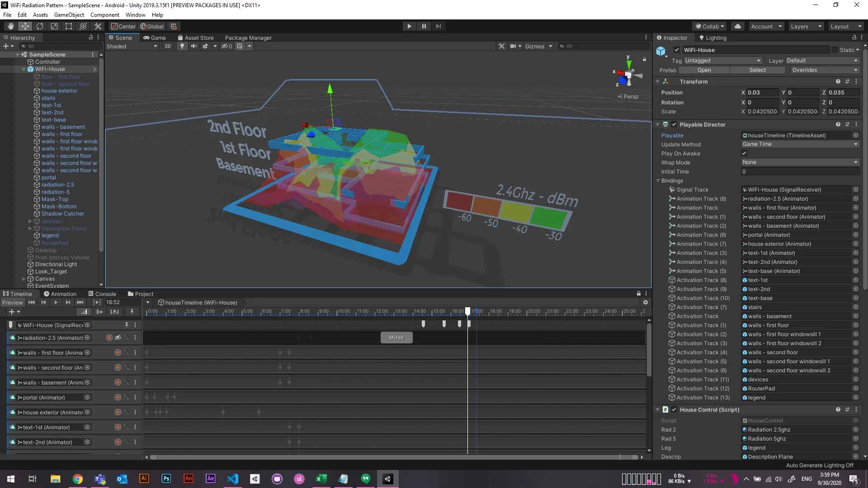The height and width of the screenshot is (488, 868).
Task: Click the Ripple edit mode icon in Timeline
Action: pyautogui.click(x=99, y=312)
